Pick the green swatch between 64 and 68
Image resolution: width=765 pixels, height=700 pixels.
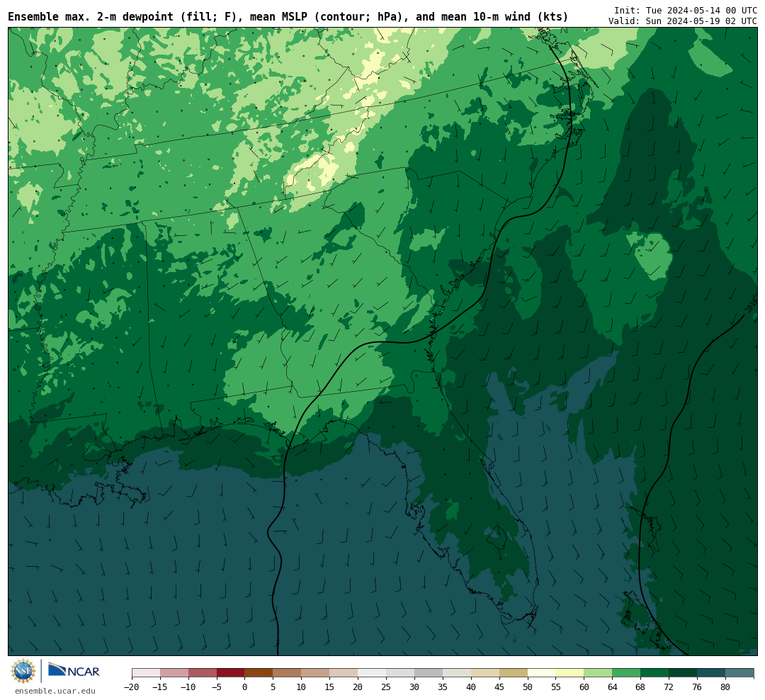627,673
